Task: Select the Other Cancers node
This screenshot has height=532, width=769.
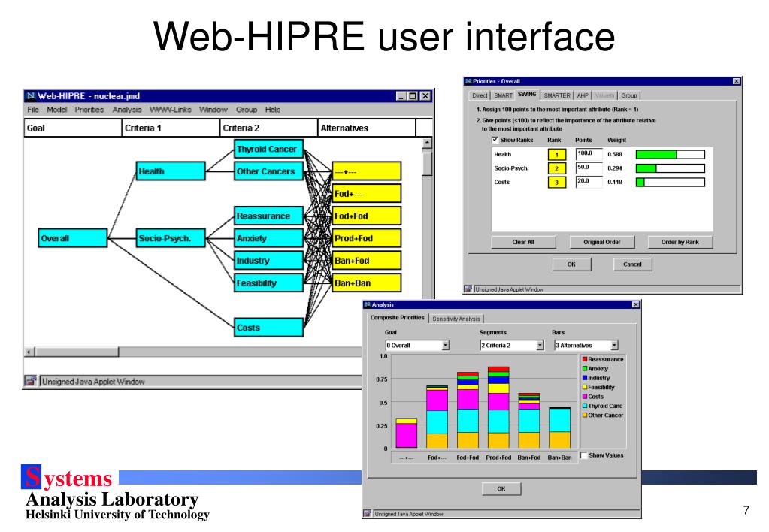Action: pyautogui.click(x=269, y=171)
